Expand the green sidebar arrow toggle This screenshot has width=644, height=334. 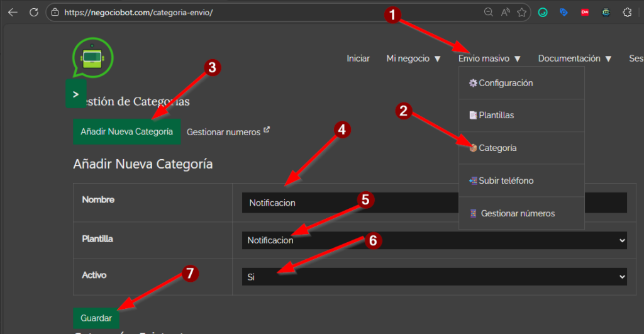tap(75, 94)
